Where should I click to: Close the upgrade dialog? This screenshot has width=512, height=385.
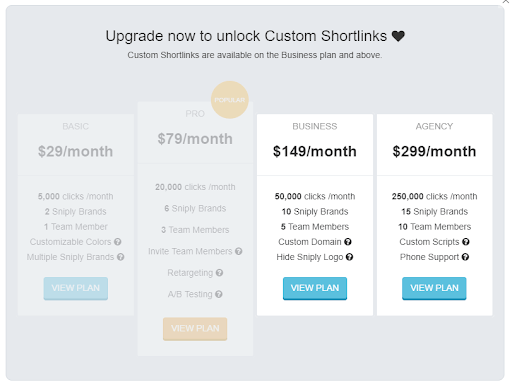tap(506, 2)
